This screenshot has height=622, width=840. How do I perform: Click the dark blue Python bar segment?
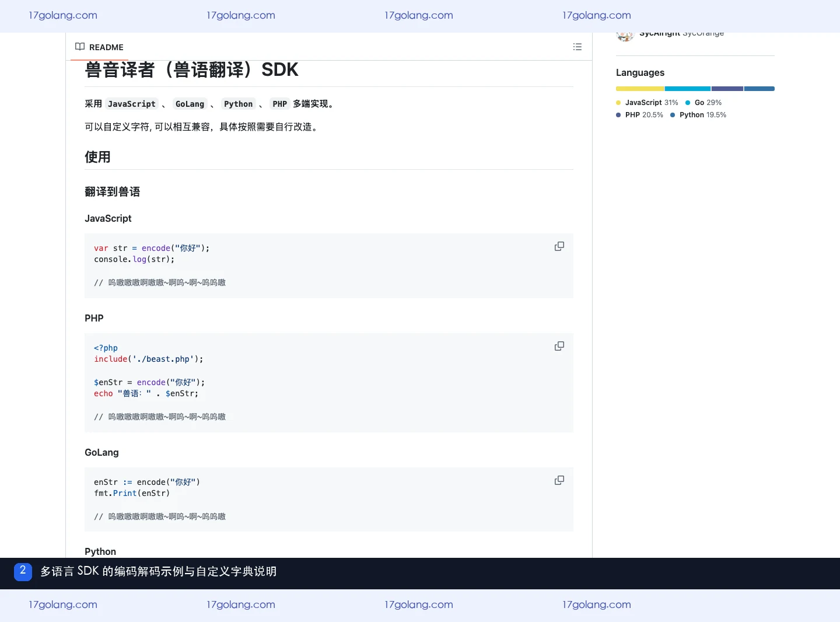[x=759, y=89]
